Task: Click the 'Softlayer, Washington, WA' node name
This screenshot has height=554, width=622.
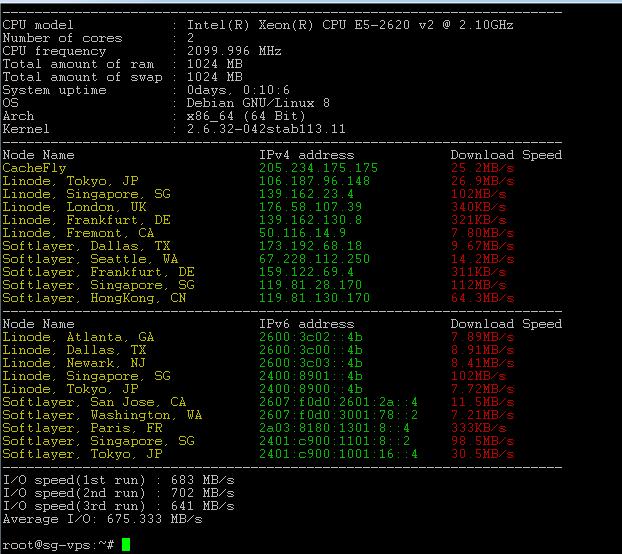Action: click(102, 415)
